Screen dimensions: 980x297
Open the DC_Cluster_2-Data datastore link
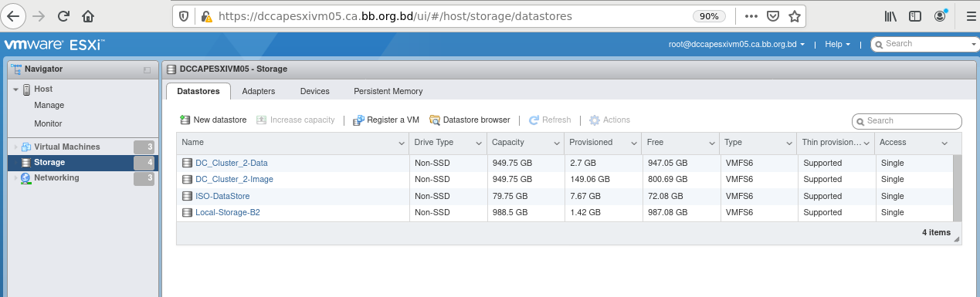click(x=232, y=164)
